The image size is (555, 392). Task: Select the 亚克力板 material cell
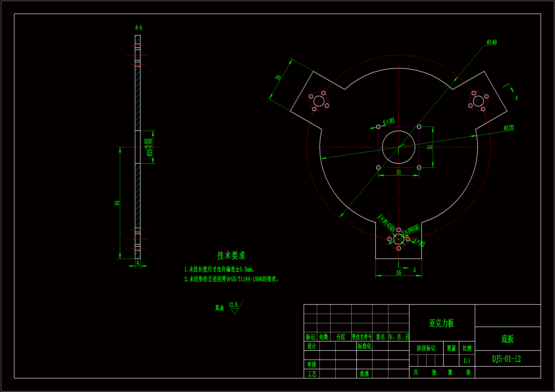(441, 323)
